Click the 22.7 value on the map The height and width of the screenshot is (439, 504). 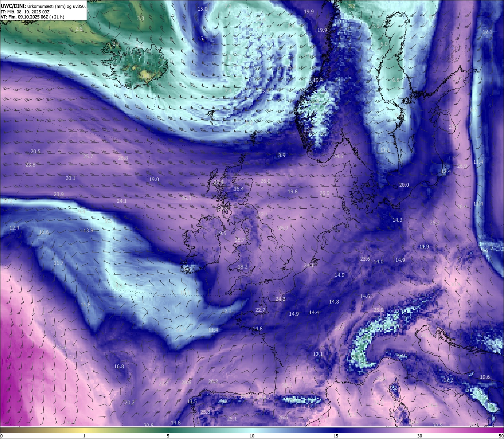[x=260, y=310]
